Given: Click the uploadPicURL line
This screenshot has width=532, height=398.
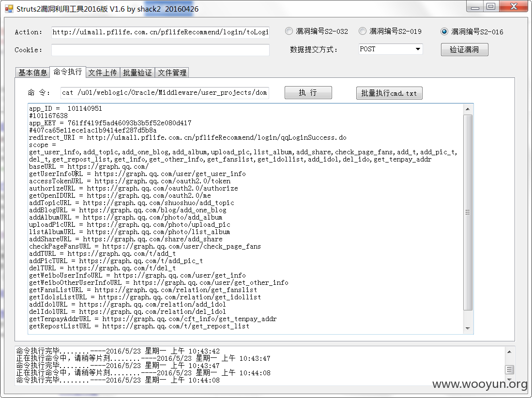Looking at the screenshot, I should click(x=130, y=224).
